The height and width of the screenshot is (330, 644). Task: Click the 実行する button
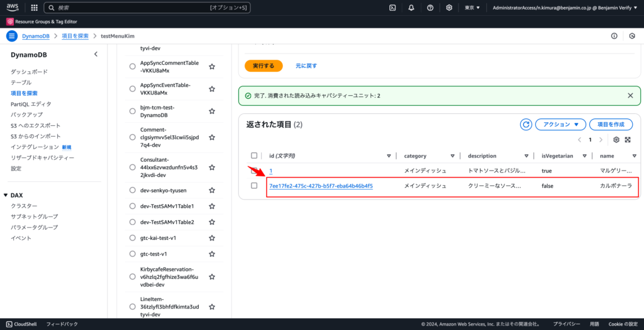pos(264,66)
